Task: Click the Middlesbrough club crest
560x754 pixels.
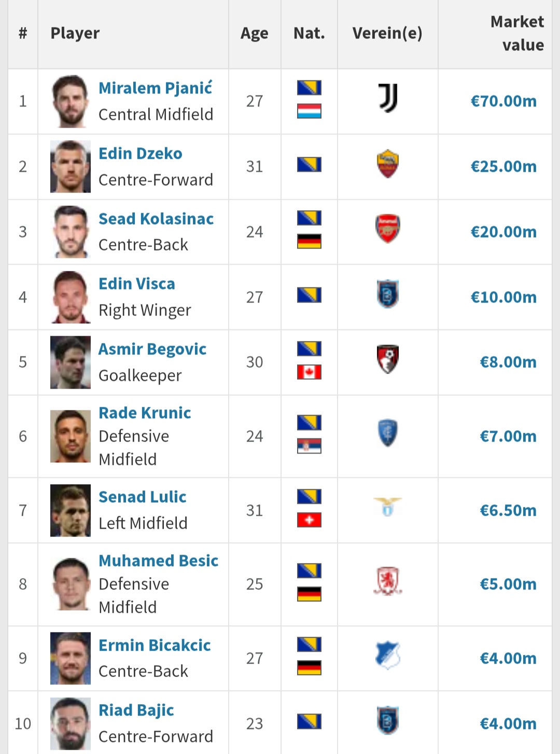Action: 388,581
